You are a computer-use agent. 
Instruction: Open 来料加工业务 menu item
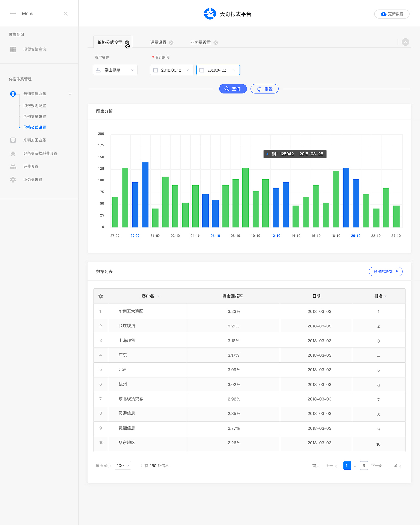click(34, 140)
